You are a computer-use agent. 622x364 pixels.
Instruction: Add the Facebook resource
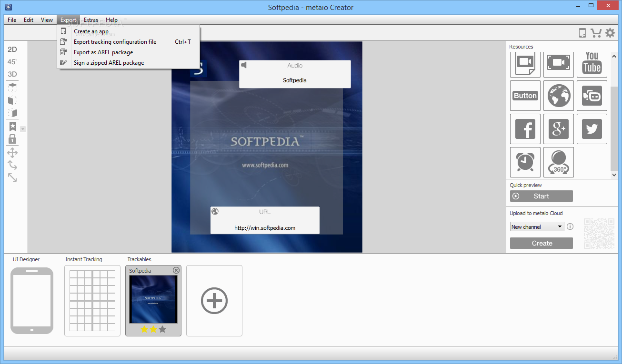pyautogui.click(x=525, y=129)
